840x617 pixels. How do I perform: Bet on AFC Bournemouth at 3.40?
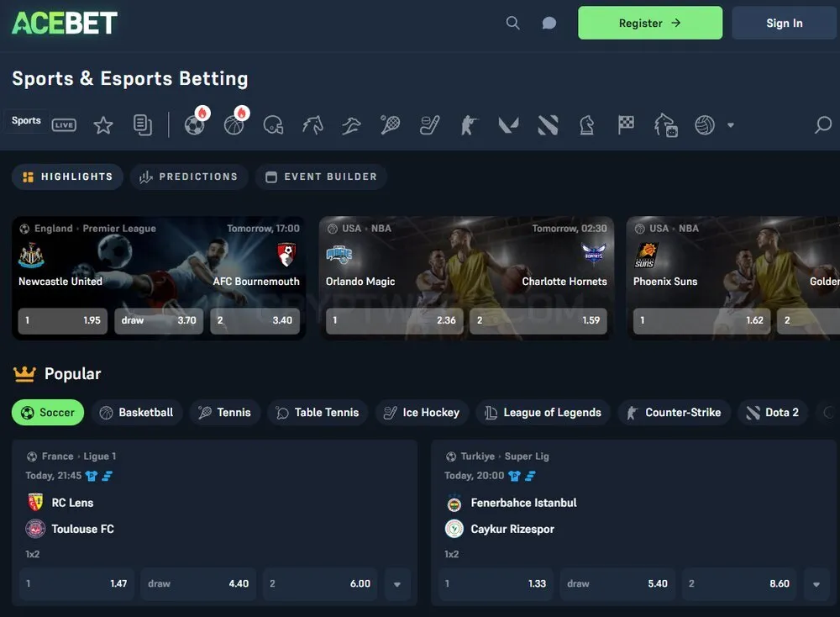click(255, 320)
